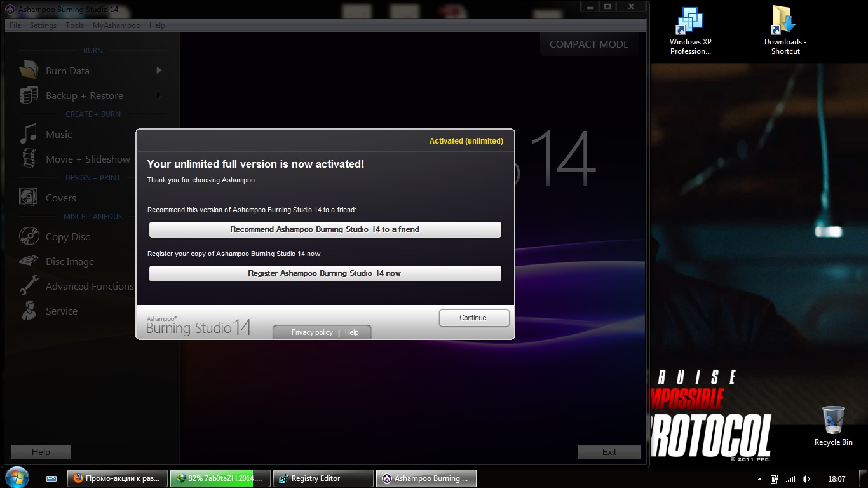Click the Burn Data folder icon
Screen dimensions: 868x488
[29, 71]
